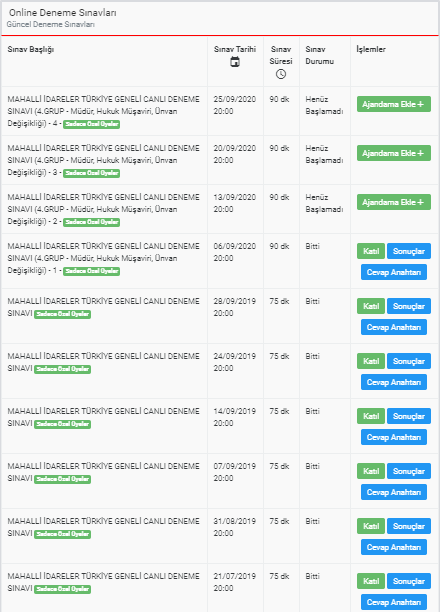440x612 pixels.
Task: View Sonuçlar for the 24/09/2019 exam
Action: click(409, 361)
